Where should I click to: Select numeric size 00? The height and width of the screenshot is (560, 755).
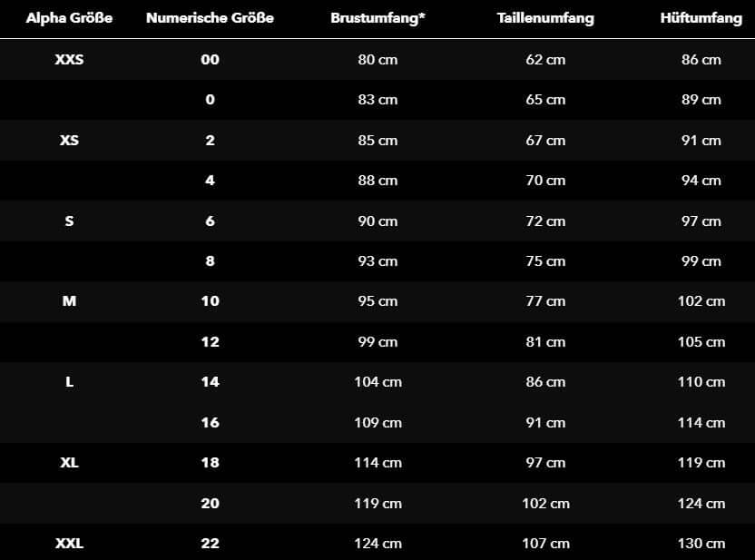pyautogui.click(x=210, y=60)
